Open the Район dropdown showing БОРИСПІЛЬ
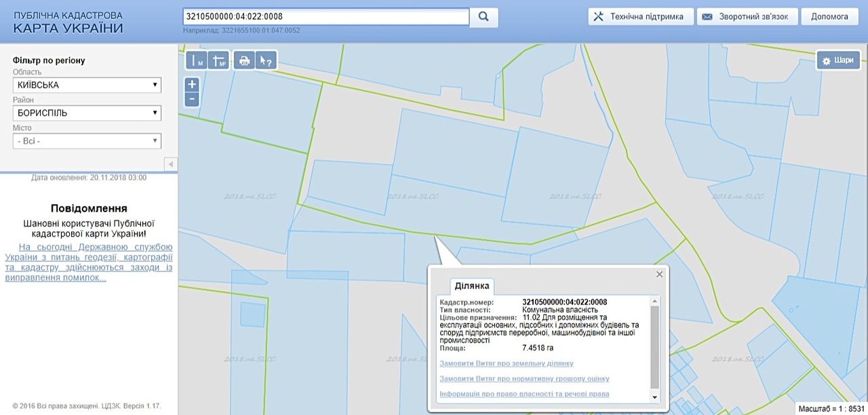868x415 pixels. point(87,113)
